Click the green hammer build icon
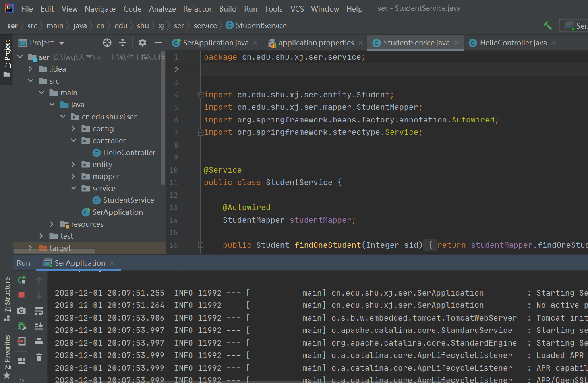588x383 pixels. [x=547, y=26]
